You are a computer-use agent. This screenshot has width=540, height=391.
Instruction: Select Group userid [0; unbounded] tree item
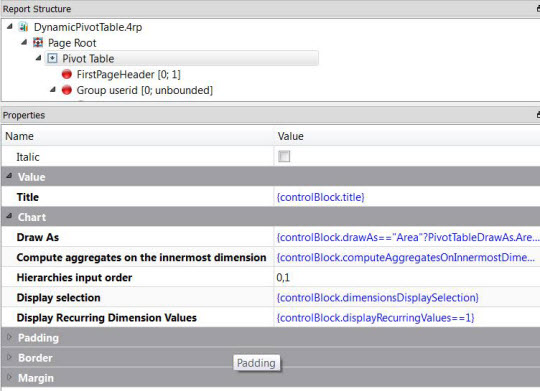point(145,90)
